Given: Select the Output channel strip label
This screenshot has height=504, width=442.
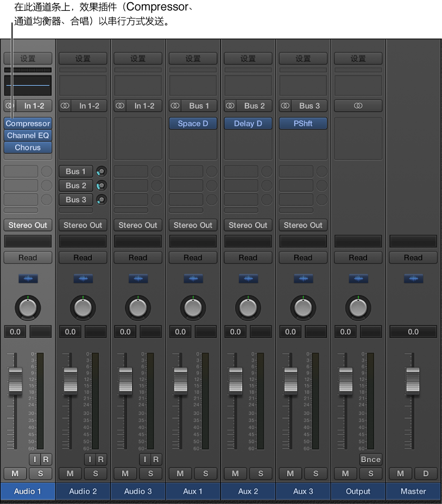Looking at the screenshot, I should [x=358, y=492].
